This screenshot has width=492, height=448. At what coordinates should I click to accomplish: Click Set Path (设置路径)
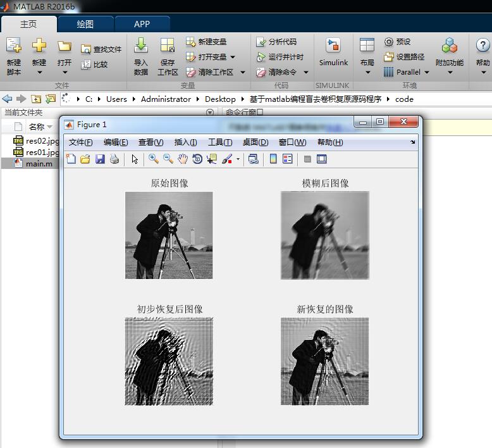pos(404,57)
